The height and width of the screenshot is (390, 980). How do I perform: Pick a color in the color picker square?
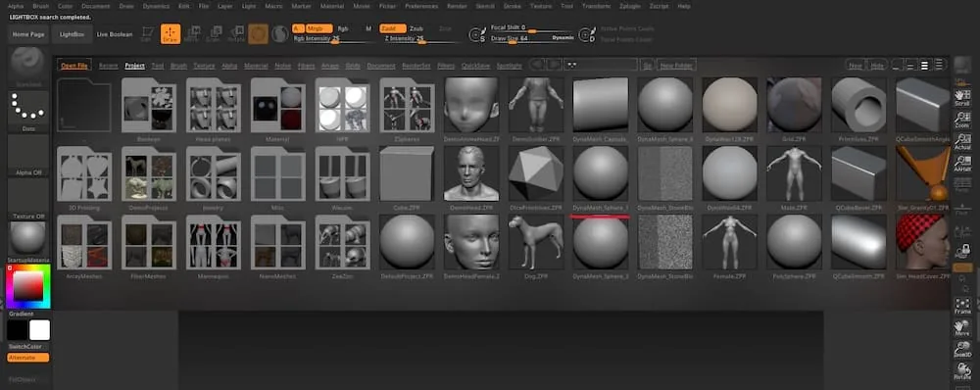[28, 286]
